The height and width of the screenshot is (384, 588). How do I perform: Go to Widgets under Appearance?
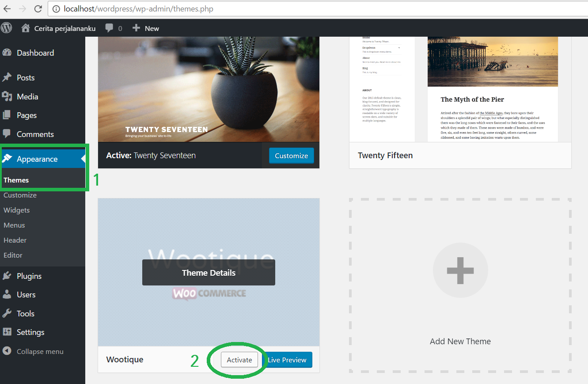(16, 210)
